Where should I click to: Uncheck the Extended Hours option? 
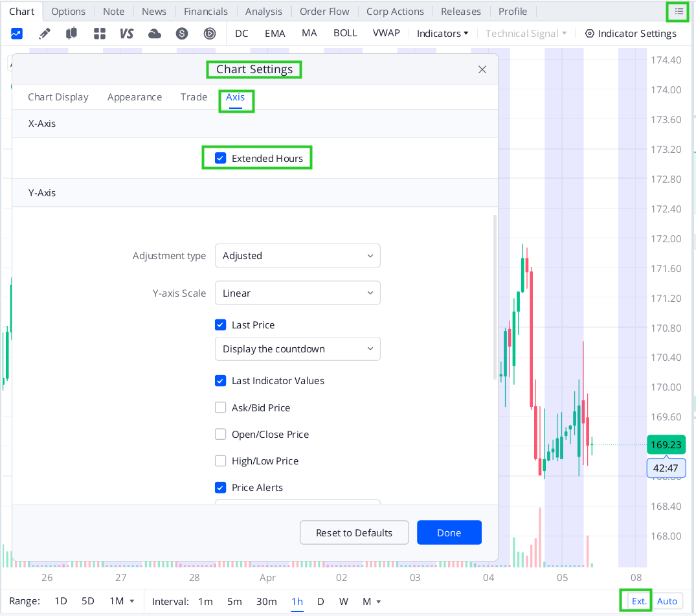[220, 157]
